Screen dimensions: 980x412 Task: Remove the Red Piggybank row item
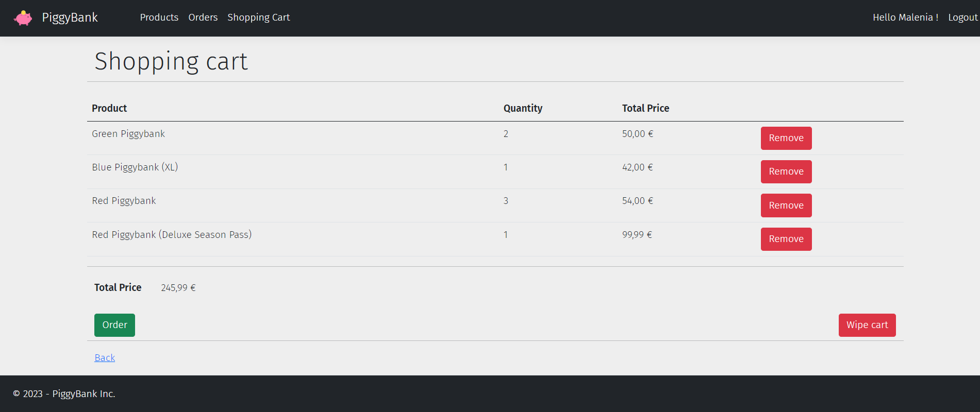(786, 205)
